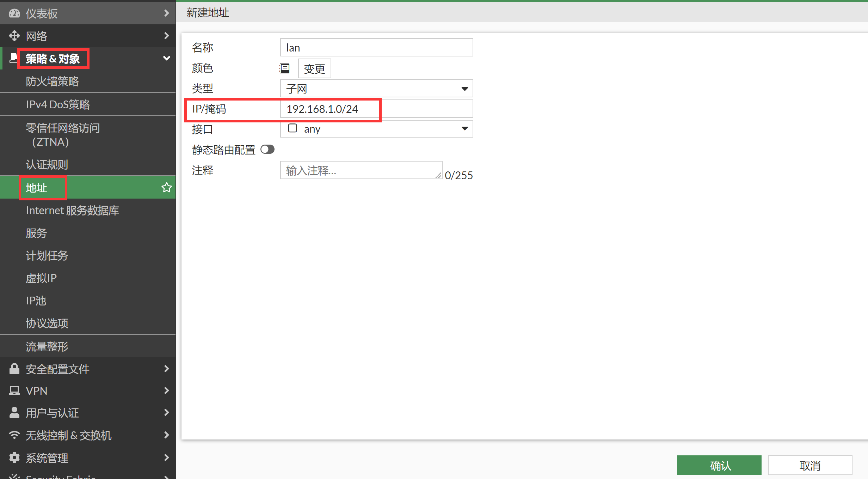The width and height of the screenshot is (868, 479).
Task: Click the 注释 comment text area
Action: (360, 170)
